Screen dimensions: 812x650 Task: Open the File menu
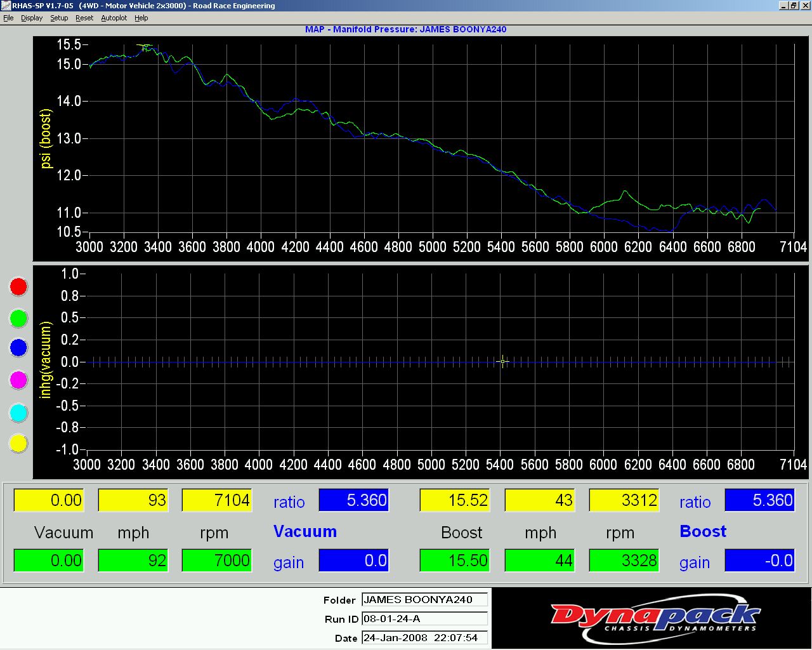point(8,18)
